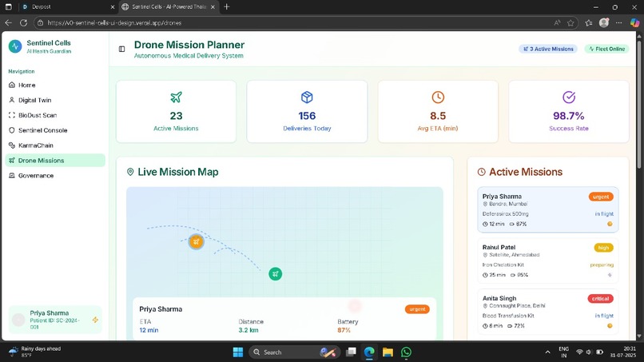
Task: Open browser settings and more menu
Action: pyautogui.click(x=618, y=23)
